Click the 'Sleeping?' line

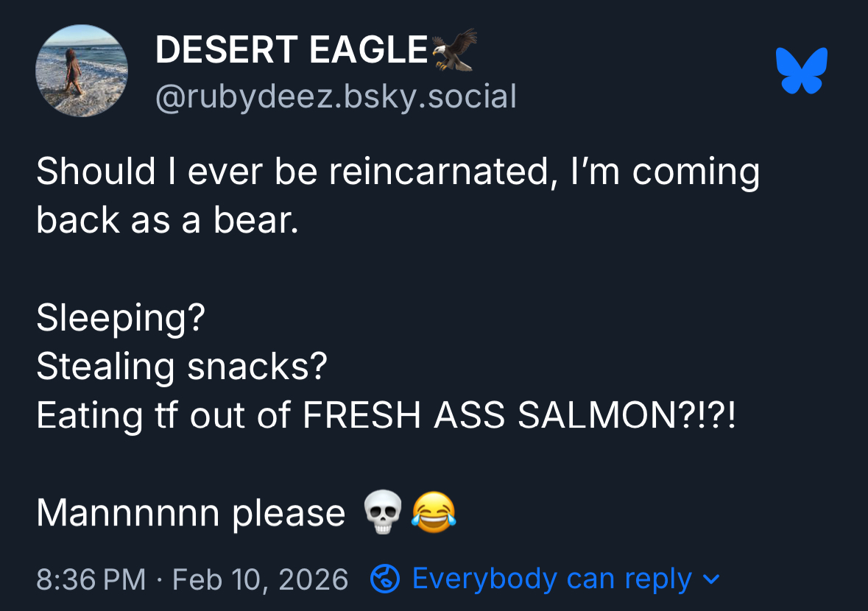(121, 317)
